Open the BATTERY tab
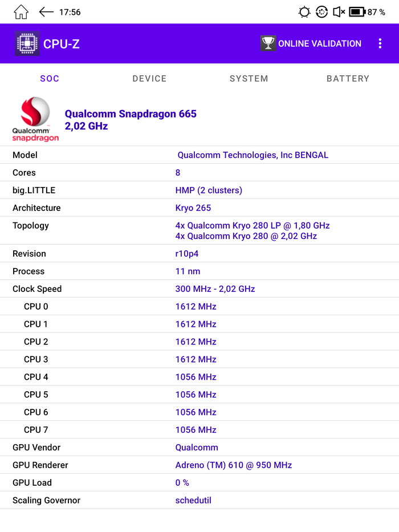The image size is (399, 532). coord(348,79)
